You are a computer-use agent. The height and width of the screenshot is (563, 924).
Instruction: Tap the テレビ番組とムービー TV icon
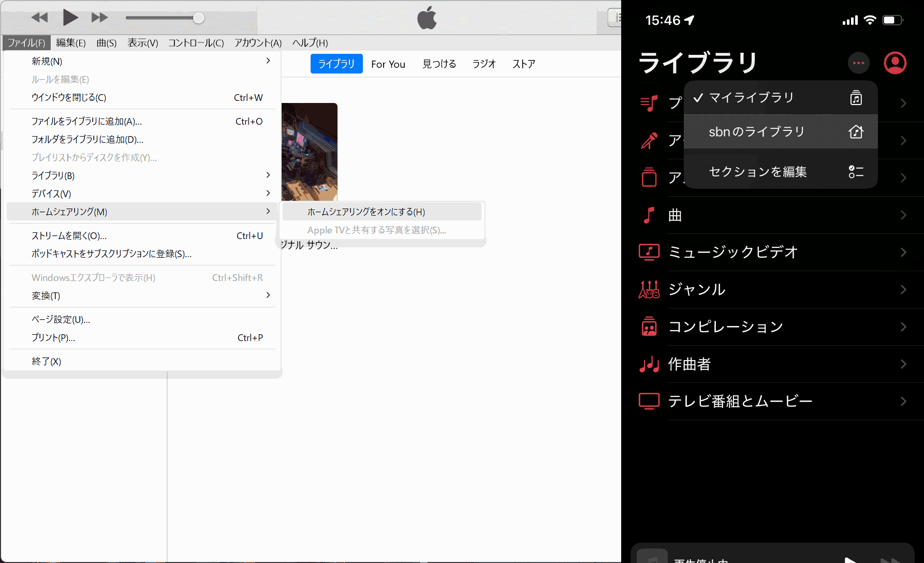pos(649,401)
